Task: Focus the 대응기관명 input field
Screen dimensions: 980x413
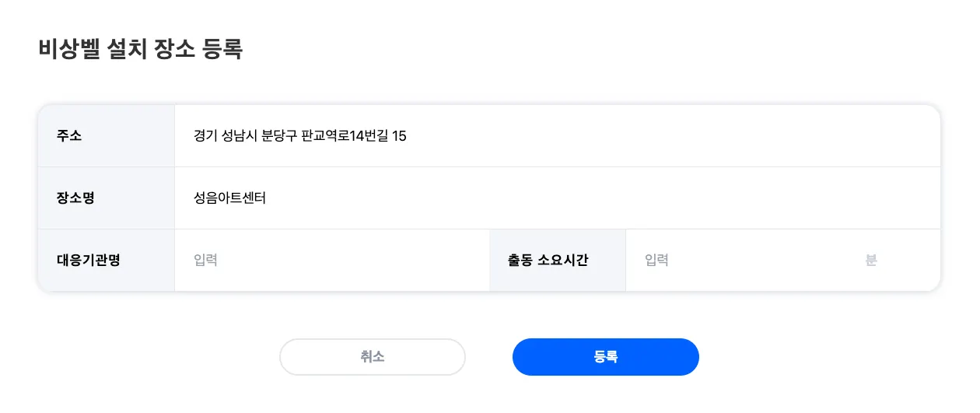Action: (x=331, y=261)
